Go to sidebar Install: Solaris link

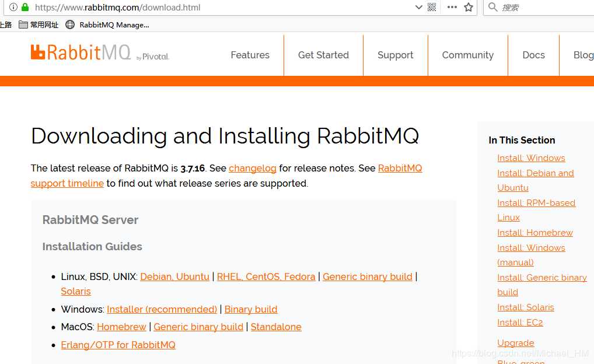[526, 307]
